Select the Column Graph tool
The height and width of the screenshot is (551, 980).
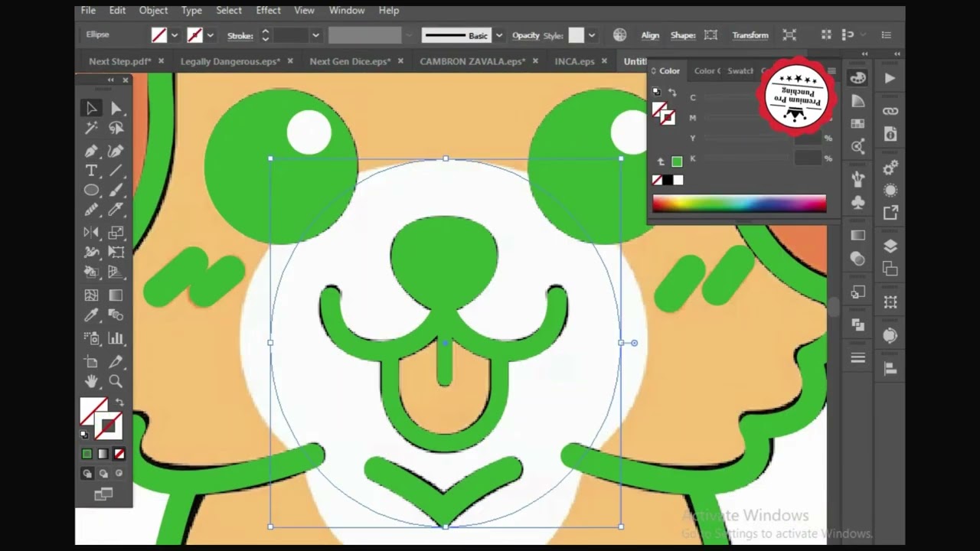tap(116, 338)
